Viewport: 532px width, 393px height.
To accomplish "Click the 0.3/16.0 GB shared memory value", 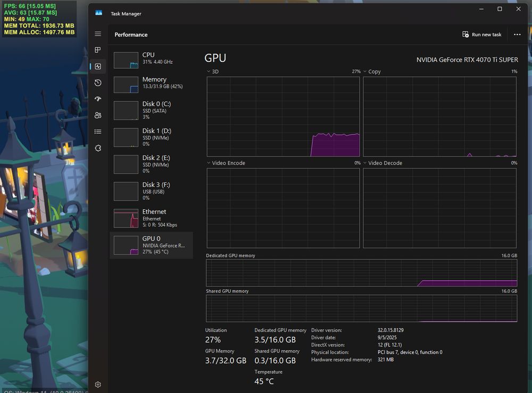I will click(x=275, y=361).
